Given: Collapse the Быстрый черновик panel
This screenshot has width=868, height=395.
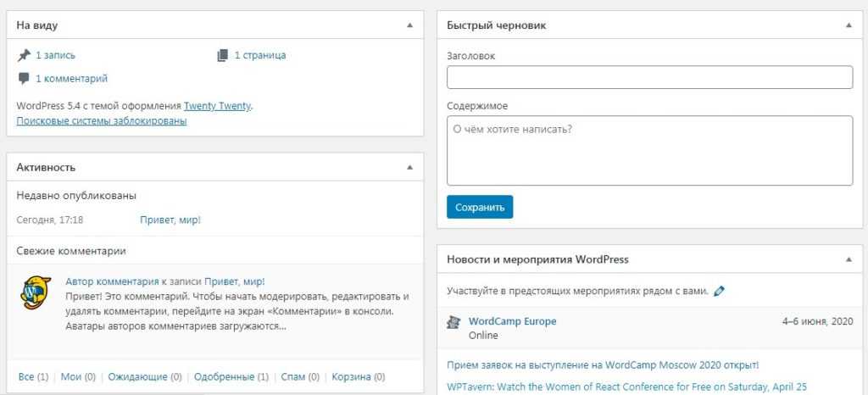Looking at the screenshot, I should pyautogui.click(x=849, y=25).
